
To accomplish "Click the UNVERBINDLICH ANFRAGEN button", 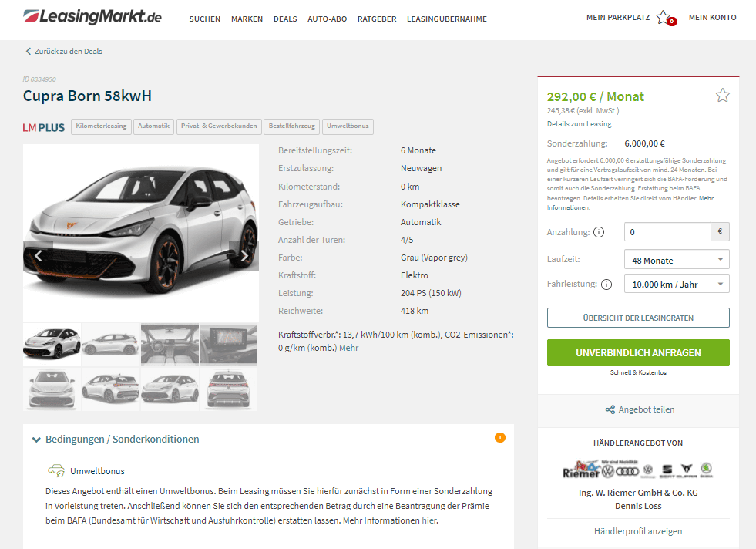I will coord(638,352).
